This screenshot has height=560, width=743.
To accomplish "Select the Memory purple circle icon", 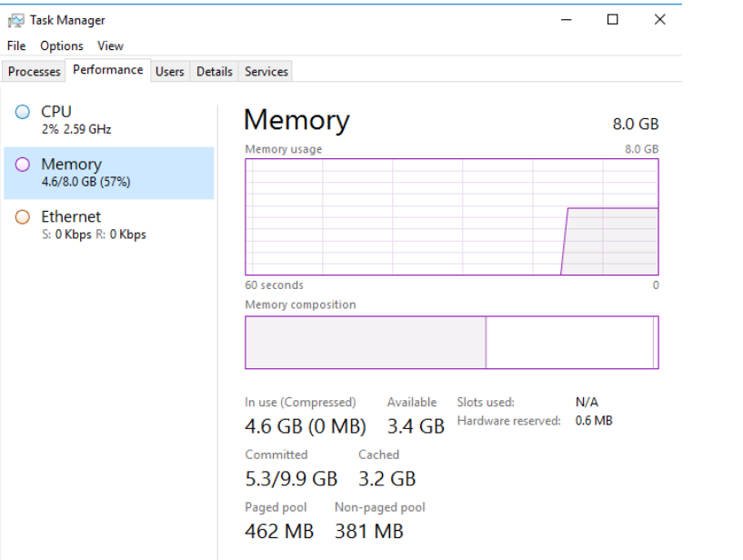I will coord(22,165).
